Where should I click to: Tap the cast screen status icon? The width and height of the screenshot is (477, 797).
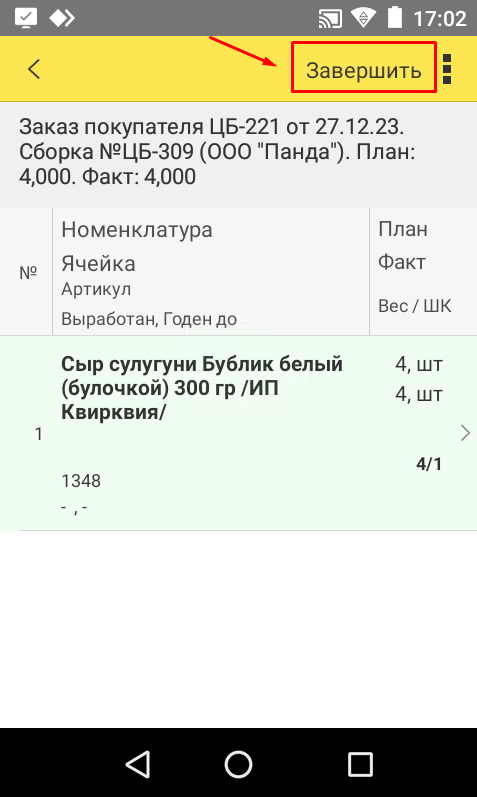(331, 18)
